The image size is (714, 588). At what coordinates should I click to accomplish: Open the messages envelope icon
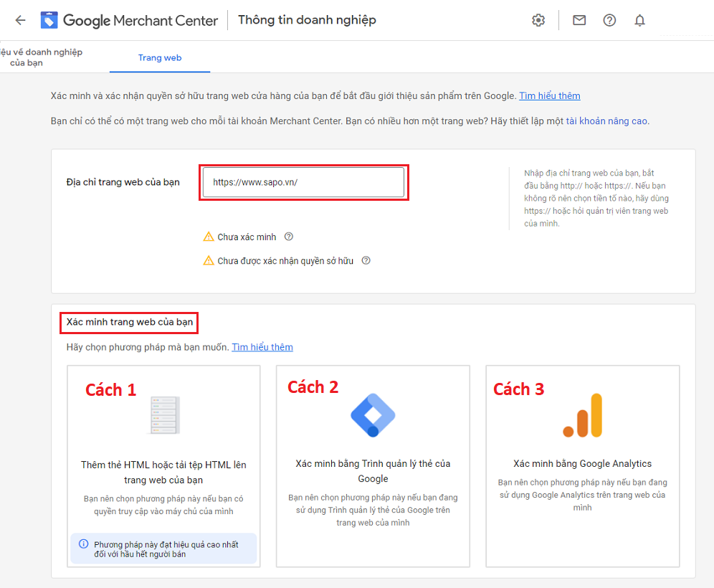[x=579, y=20]
